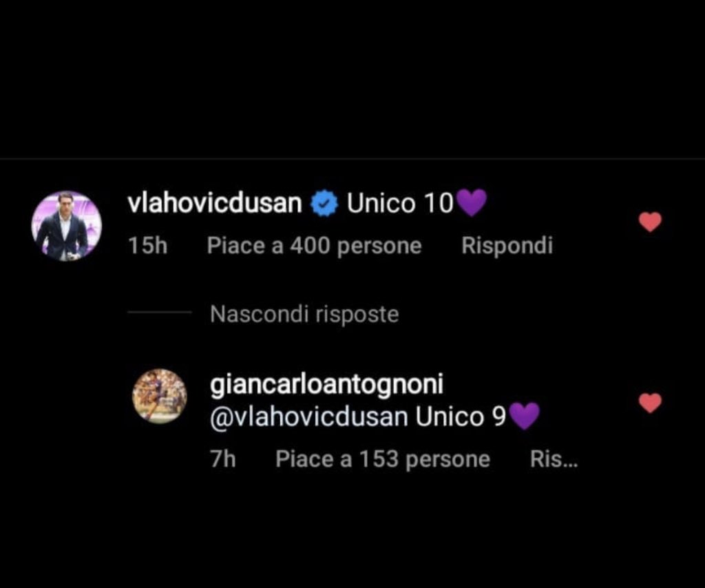
Task: Collapse replies with Nascondi risposte
Action: 304,314
